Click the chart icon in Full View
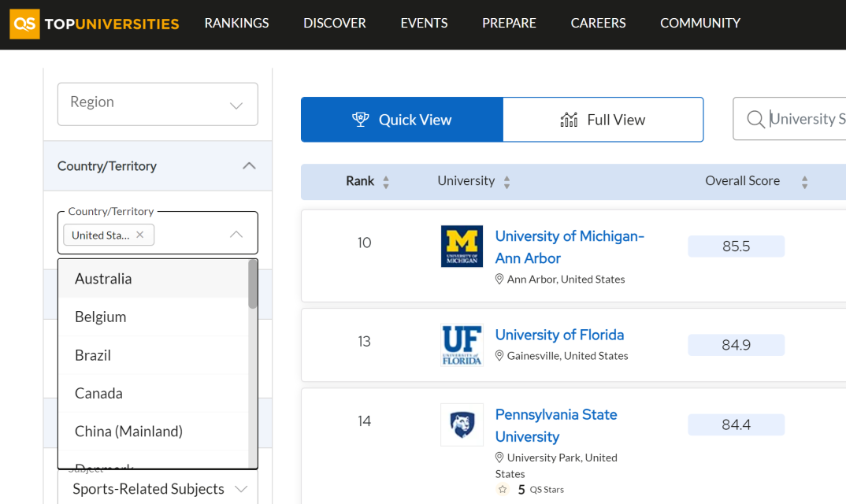Screen dimensions: 846x504 (x=570, y=119)
